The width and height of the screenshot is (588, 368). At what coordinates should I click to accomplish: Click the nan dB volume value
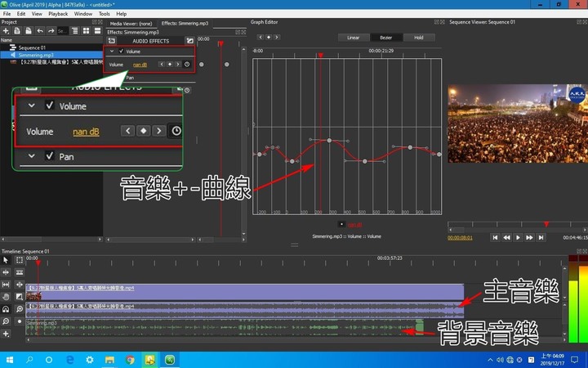click(x=140, y=65)
